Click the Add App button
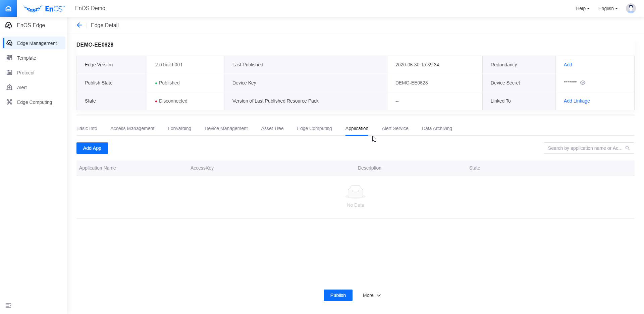Viewport: 644px width, 314px height. pyautogui.click(x=92, y=148)
